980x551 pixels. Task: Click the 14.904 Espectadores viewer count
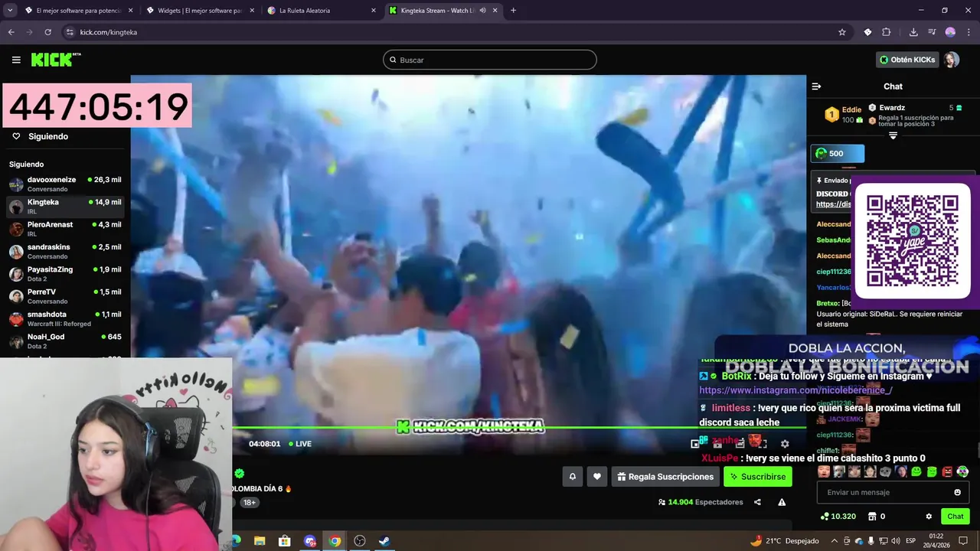pos(701,502)
